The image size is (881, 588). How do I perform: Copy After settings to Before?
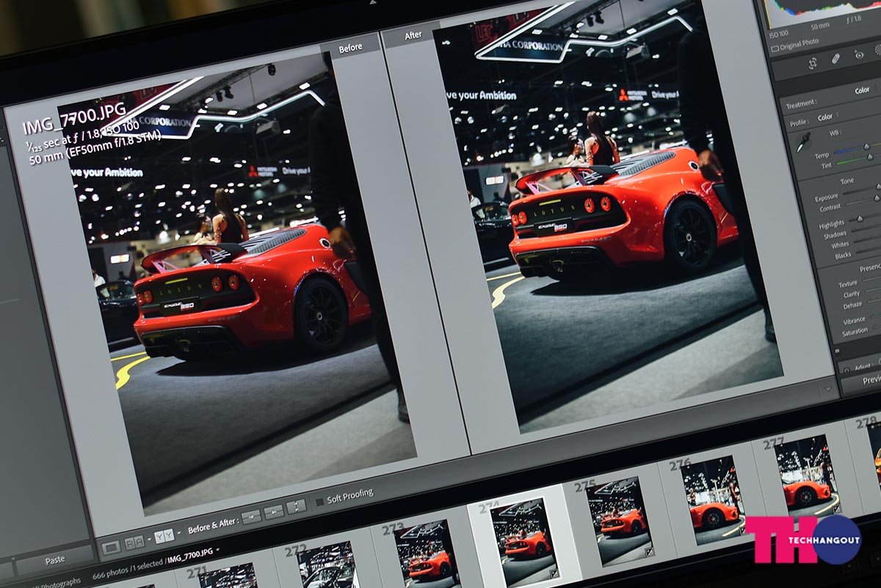pos(274,512)
